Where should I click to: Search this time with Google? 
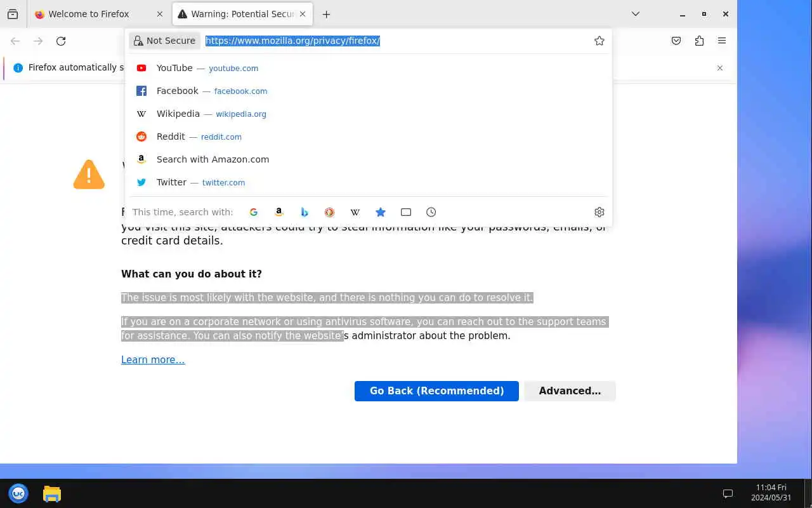pyautogui.click(x=254, y=212)
